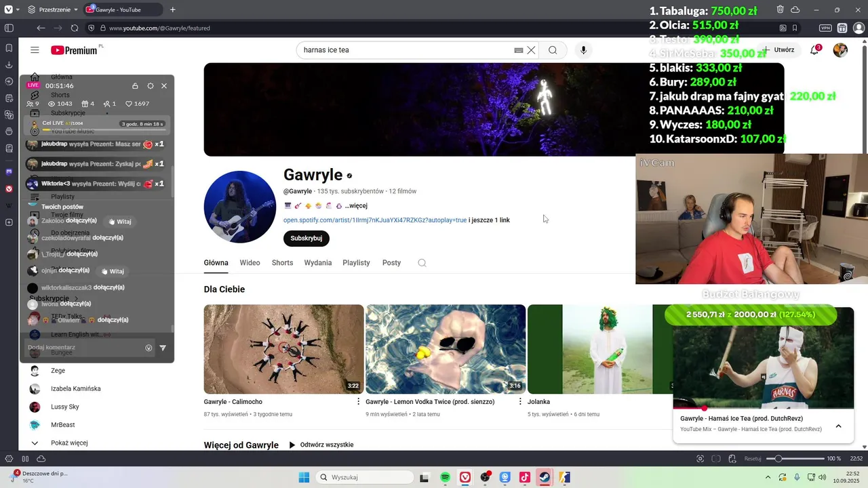
Task: Open the synced tabs cloud icon
Action: coord(795,9)
